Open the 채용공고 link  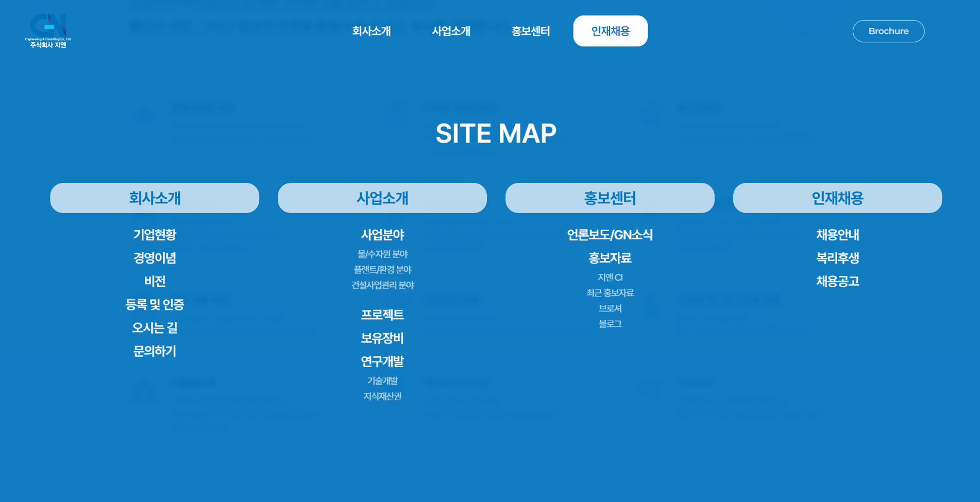(x=837, y=282)
